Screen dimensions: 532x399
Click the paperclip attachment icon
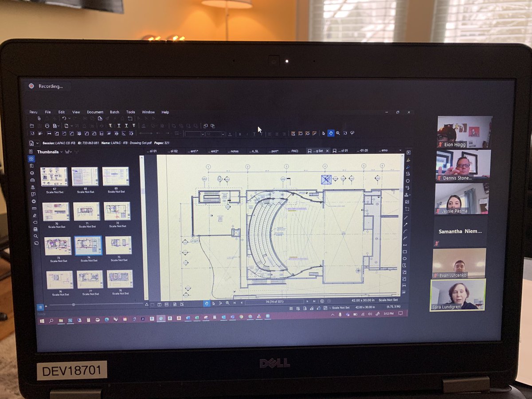tap(39, 118)
